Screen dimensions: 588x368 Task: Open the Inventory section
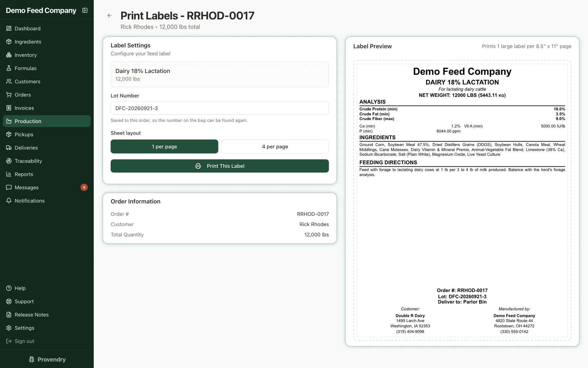click(x=47, y=55)
